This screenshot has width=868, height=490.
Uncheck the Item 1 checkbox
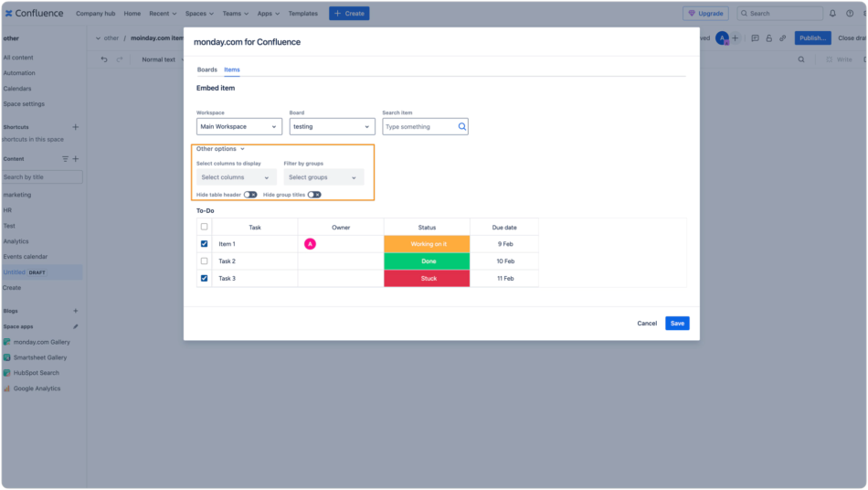point(205,243)
